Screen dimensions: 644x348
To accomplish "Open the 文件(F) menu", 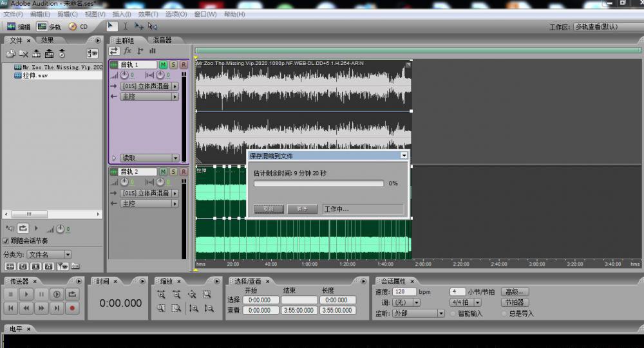I will (x=14, y=14).
